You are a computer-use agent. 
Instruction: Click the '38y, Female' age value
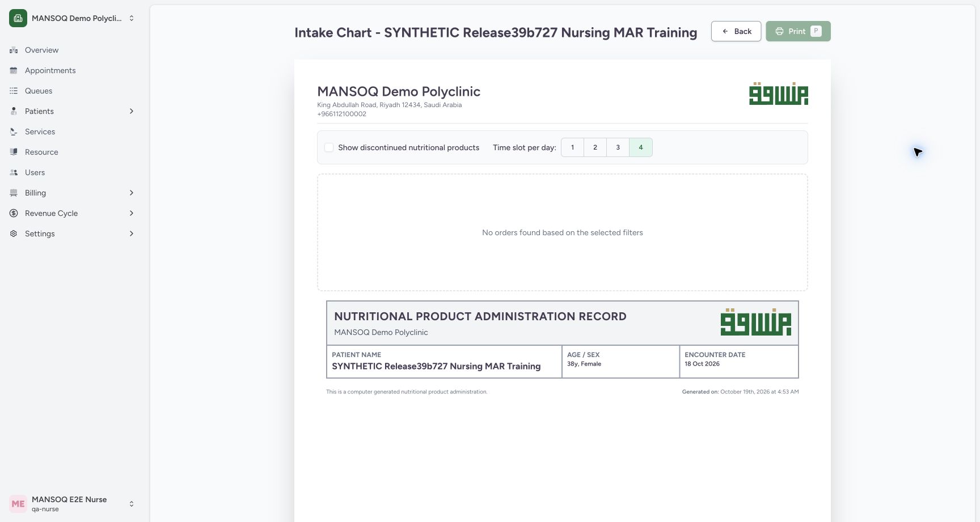click(584, 364)
